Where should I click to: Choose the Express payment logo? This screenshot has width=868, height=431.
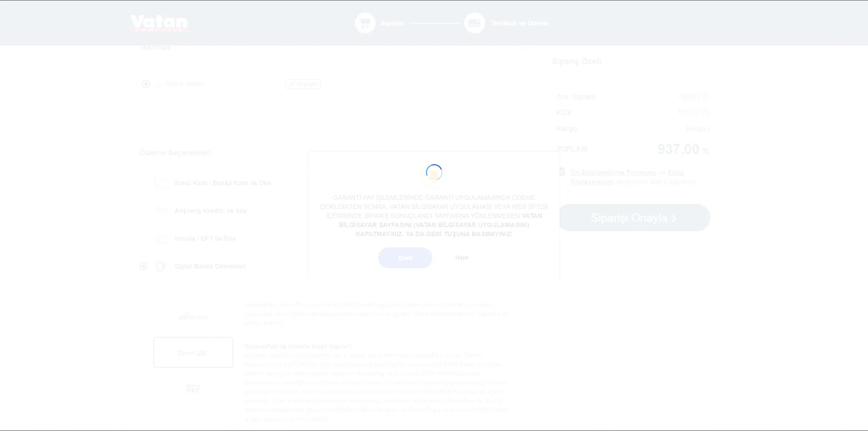[193, 317]
